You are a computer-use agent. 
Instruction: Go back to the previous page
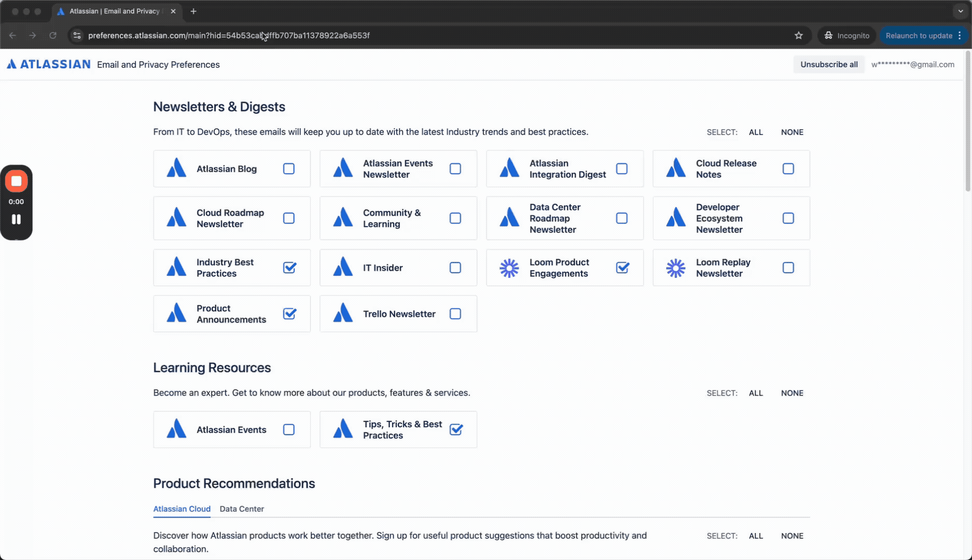click(12, 35)
